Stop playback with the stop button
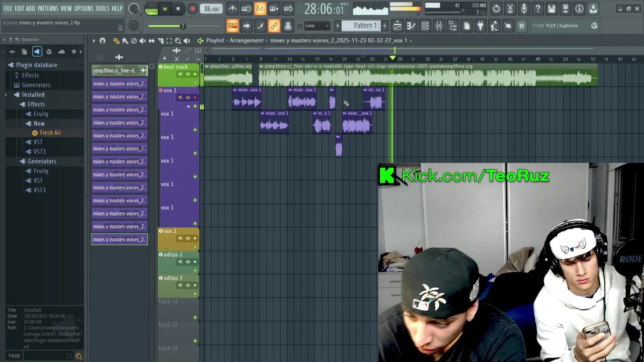The width and height of the screenshot is (644, 362). pyautogui.click(x=178, y=9)
